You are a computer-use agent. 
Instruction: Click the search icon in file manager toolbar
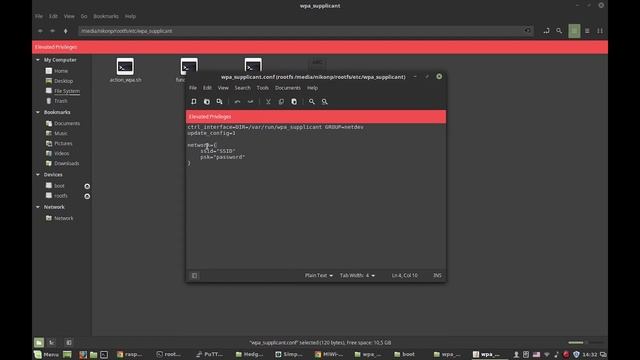pyautogui.click(x=559, y=31)
